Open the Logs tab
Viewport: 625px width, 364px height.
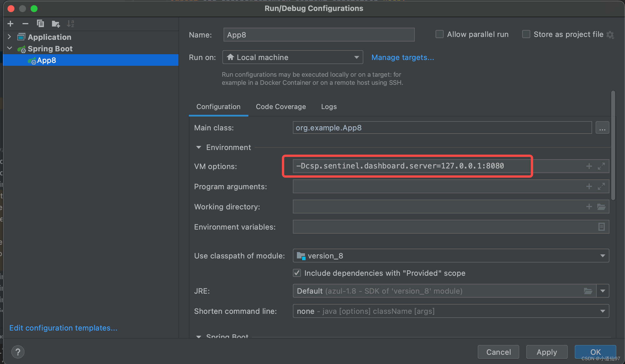tap(329, 107)
